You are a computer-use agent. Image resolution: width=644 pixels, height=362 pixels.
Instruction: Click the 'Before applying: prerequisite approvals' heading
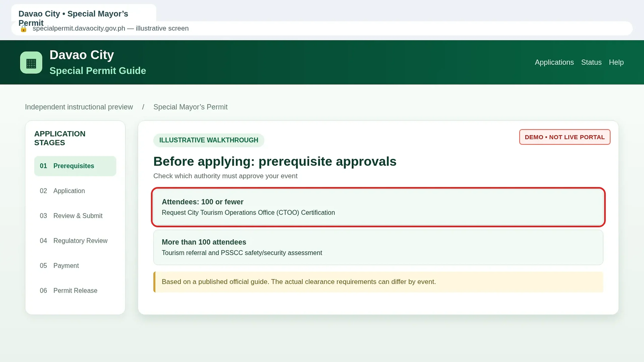coord(275,161)
